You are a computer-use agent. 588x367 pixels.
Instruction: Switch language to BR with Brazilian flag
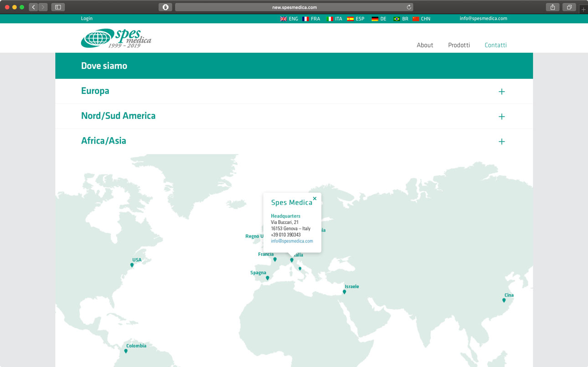coord(401,19)
